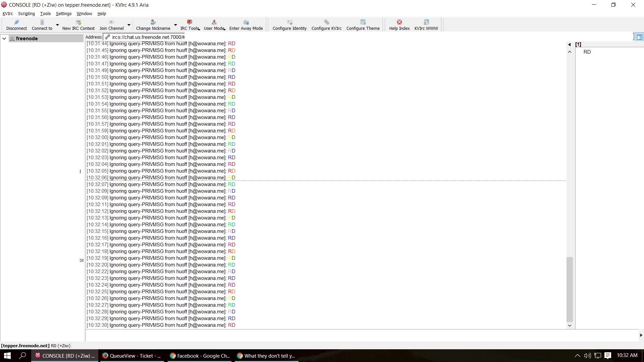
Task: Switch to 'What they don't tell y...' window
Action: pyautogui.click(x=266, y=356)
